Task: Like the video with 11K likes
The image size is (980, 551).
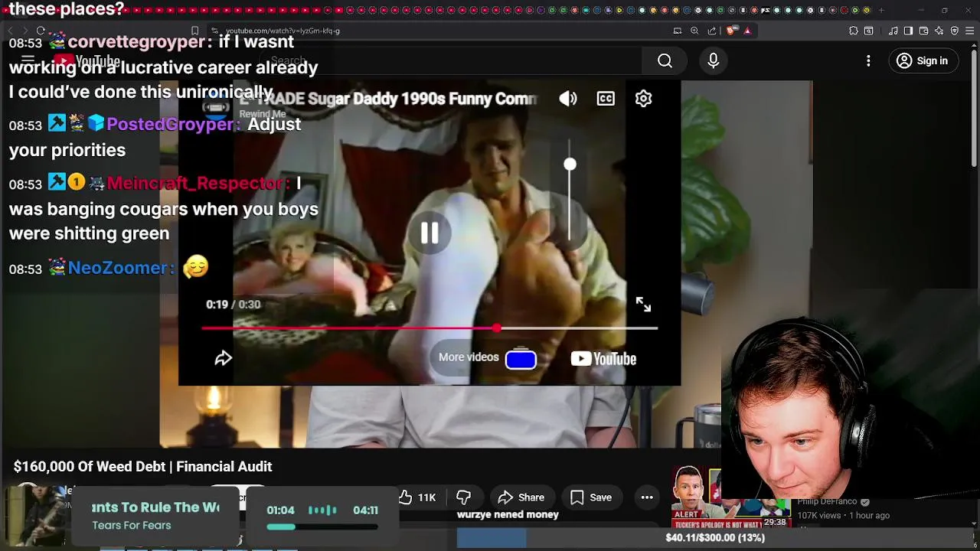Action: click(417, 497)
